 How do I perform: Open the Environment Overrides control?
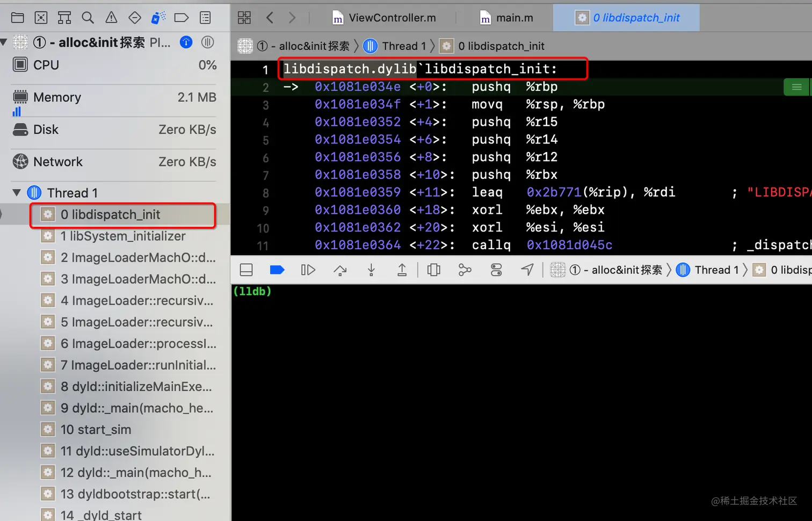click(496, 270)
